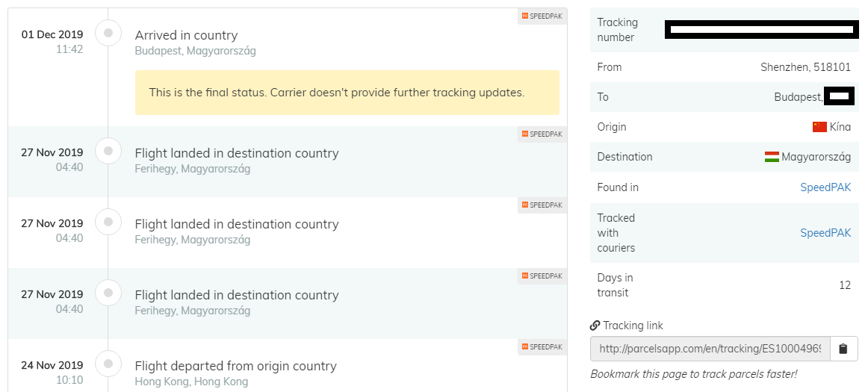868x392 pixels.
Task: Click the Hungary flag icon next to Magyarország
Action: click(772, 157)
